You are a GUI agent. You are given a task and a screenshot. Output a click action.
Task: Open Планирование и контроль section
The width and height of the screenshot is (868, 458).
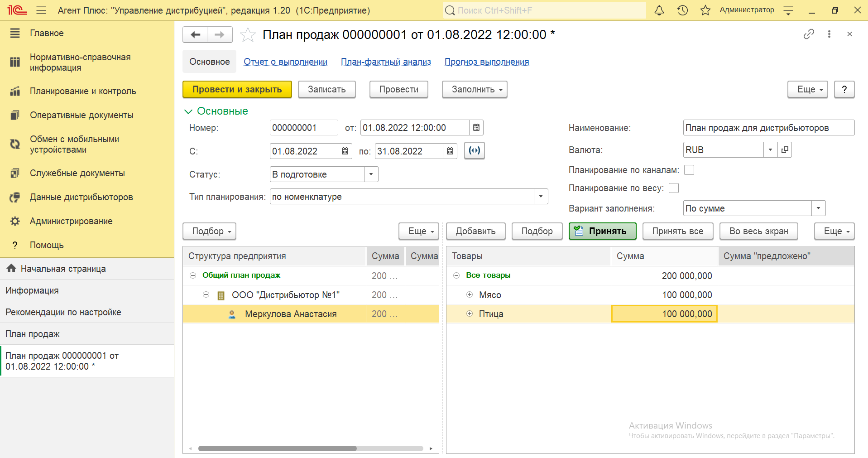(x=83, y=91)
